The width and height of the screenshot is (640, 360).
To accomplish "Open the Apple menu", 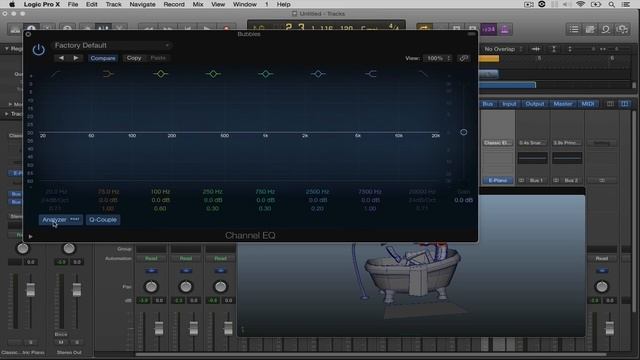I will point(12,4).
